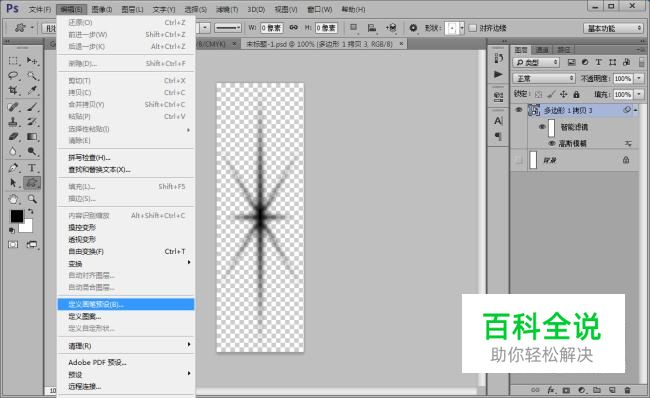This screenshot has width=650, height=398.
Task: Expand the 变换 submenu
Action: coord(126,264)
